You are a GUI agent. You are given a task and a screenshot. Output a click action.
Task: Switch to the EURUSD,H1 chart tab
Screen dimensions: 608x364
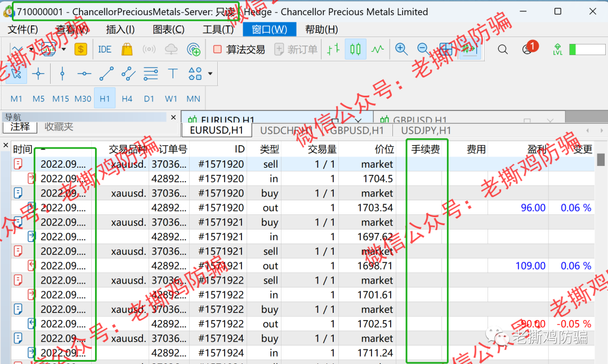pos(216,131)
